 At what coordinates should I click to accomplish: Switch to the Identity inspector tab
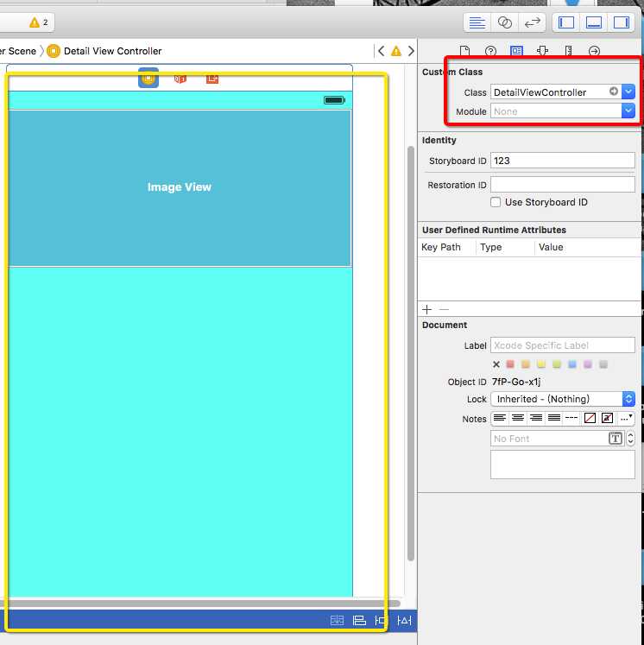tap(516, 51)
